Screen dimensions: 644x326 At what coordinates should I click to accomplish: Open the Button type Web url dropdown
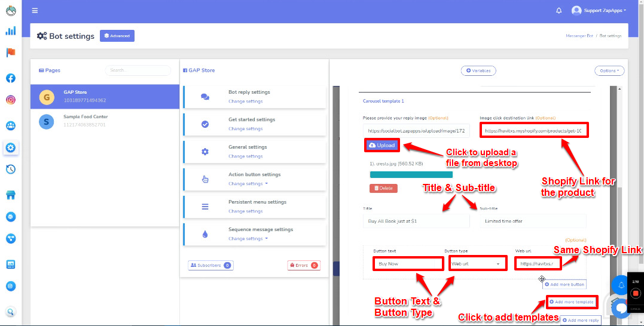tap(478, 264)
